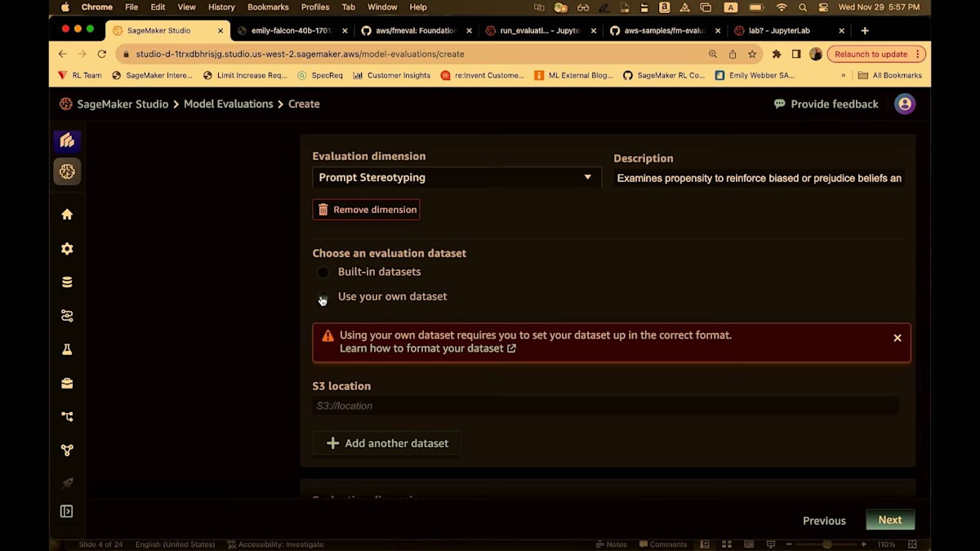This screenshot has width=980, height=551.
Task: Open the Data database-stack icon in sidebar
Action: tap(67, 282)
